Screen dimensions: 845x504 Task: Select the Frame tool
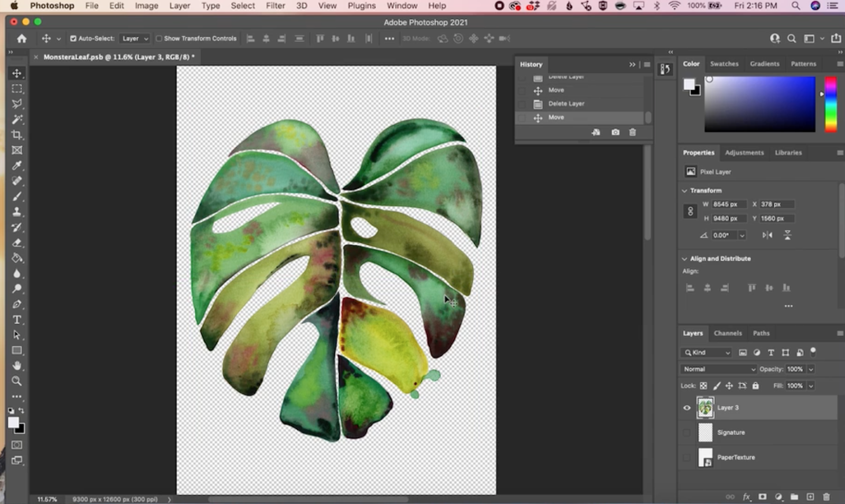click(17, 150)
